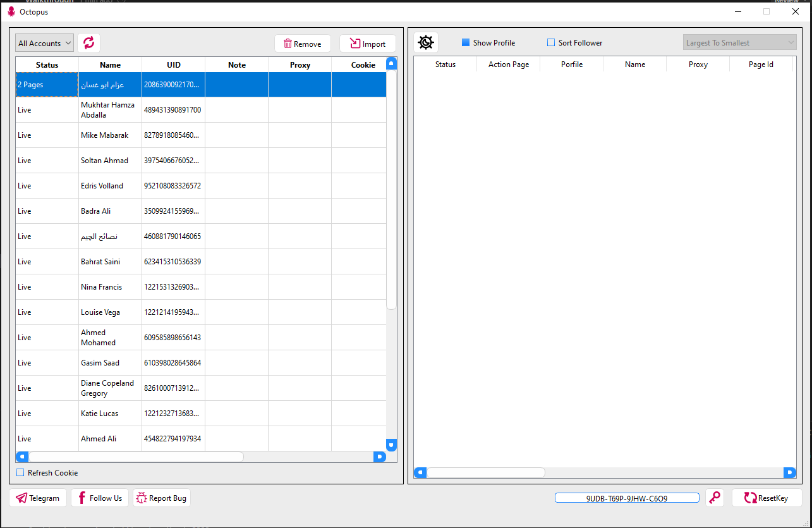This screenshot has width=812, height=528.
Task: Click the Remove trash button
Action: tap(303, 44)
